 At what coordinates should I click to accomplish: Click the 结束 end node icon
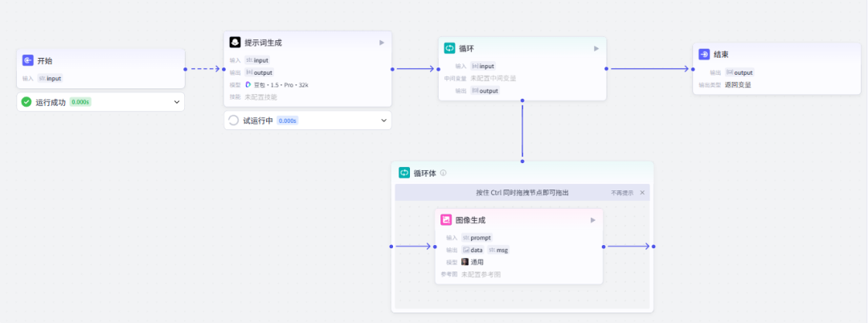(704, 55)
